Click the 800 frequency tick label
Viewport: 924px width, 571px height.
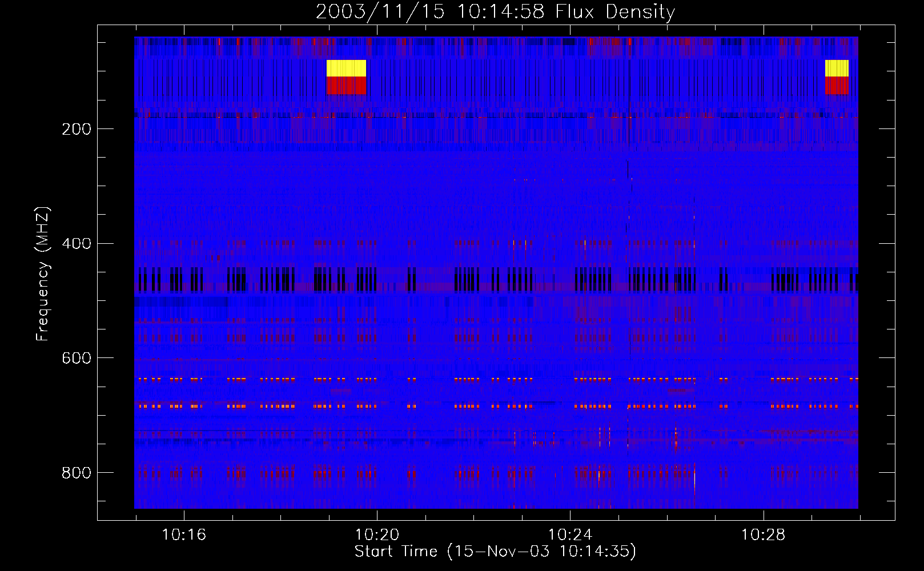pyautogui.click(x=77, y=473)
